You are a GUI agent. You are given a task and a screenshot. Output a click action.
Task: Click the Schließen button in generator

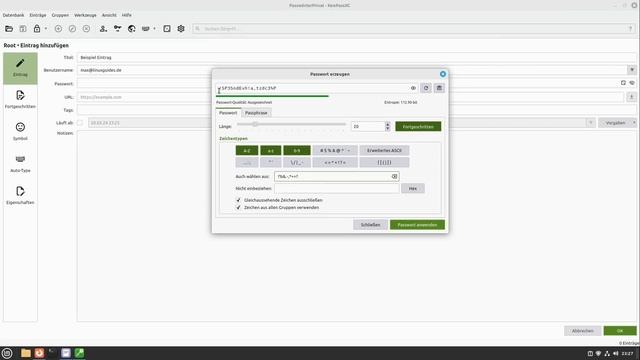[x=370, y=225]
